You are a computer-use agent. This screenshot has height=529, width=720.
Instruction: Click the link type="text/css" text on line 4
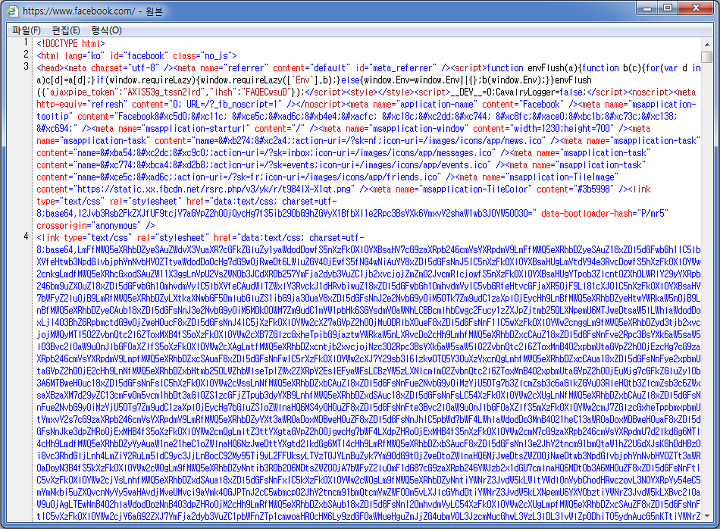coord(84,238)
